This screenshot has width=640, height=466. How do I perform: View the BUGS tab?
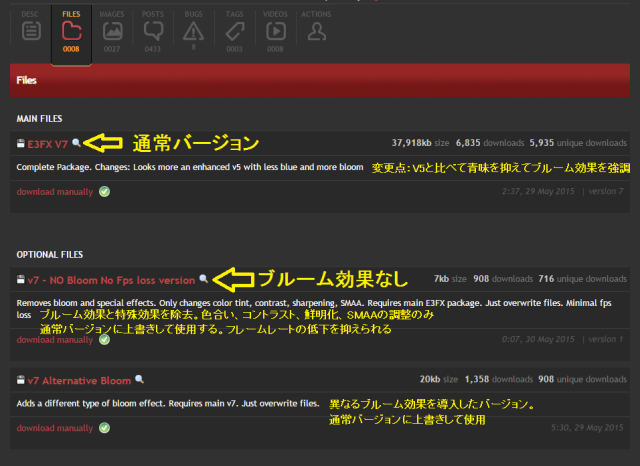tap(193, 30)
